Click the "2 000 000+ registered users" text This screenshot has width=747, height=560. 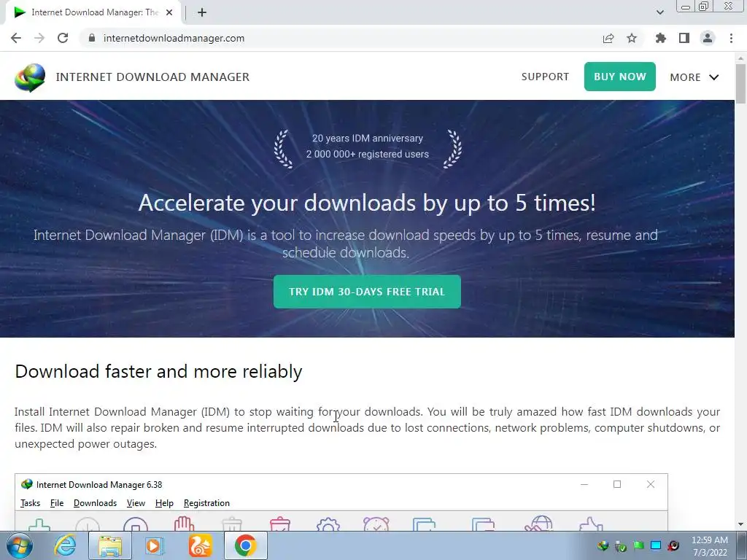pos(368,155)
